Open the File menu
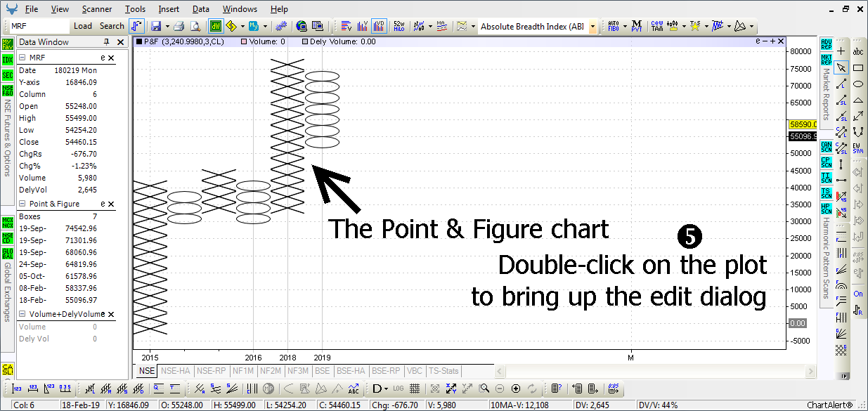Viewport: 868px width, 411px height. click(x=31, y=9)
